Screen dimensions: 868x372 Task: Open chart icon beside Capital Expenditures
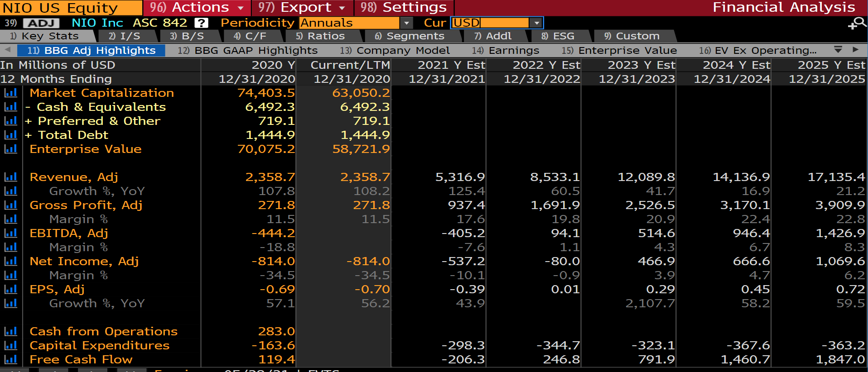click(x=10, y=345)
